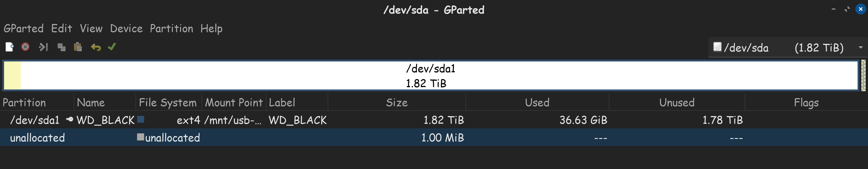Click the key icon beside /dev/sda1
This screenshot has height=169, width=868.
[70, 119]
